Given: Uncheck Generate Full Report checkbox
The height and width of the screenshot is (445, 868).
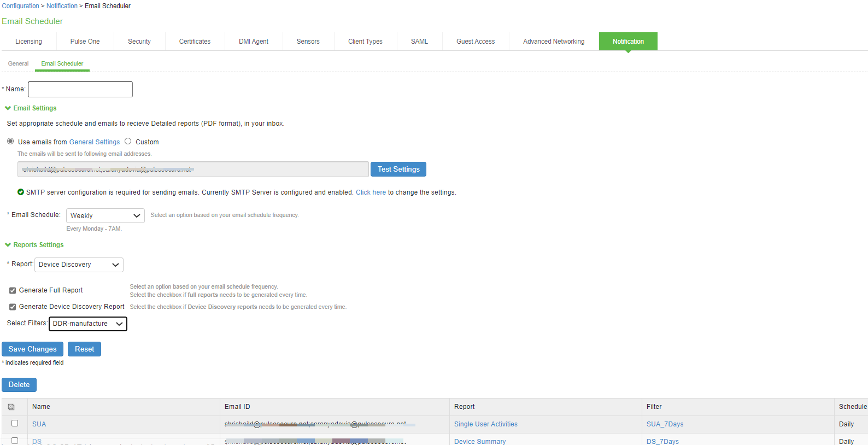Looking at the screenshot, I should (13, 290).
